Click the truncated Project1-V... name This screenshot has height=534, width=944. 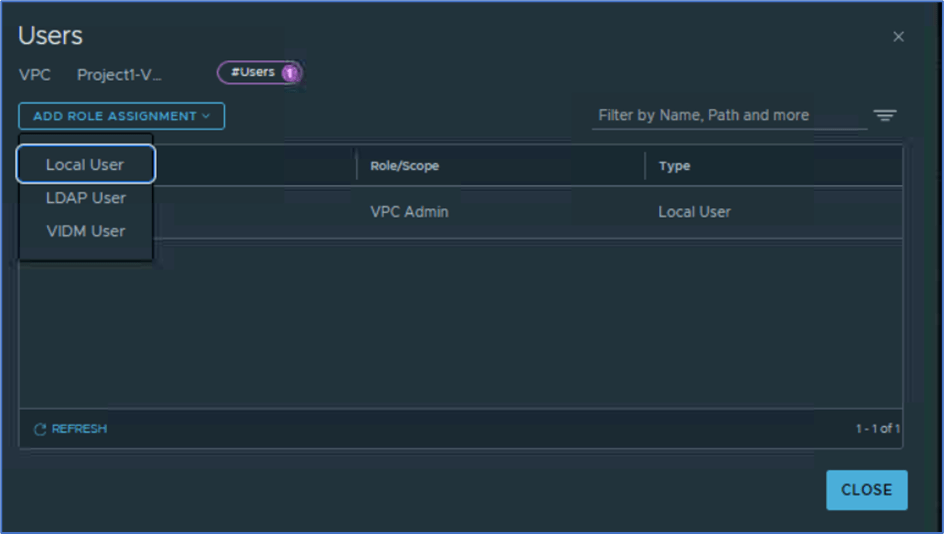pos(119,75)
